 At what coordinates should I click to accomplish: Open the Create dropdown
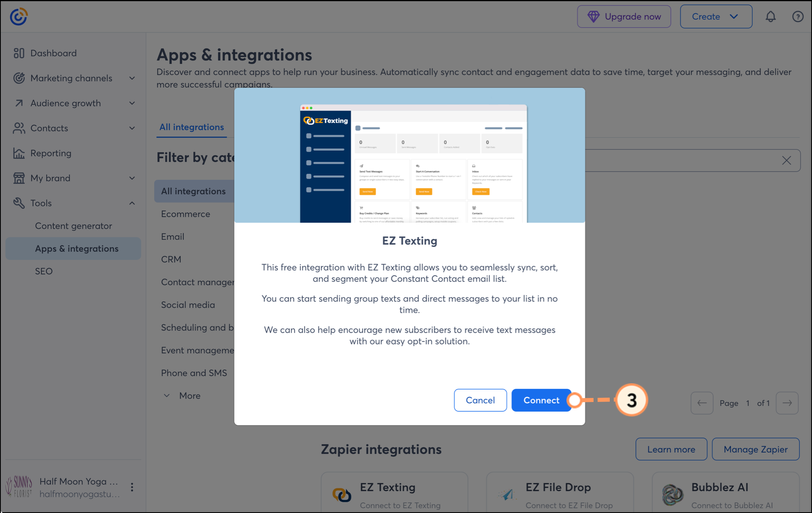[716, 17]
